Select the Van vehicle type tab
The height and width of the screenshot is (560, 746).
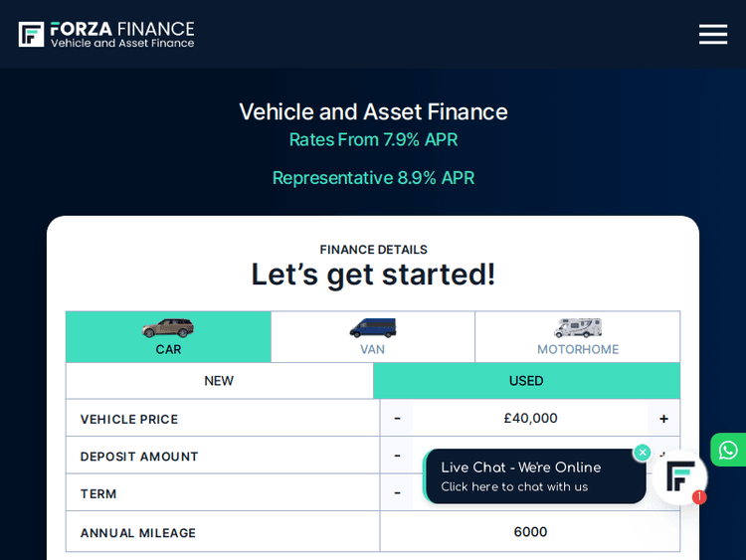point(372,337)
